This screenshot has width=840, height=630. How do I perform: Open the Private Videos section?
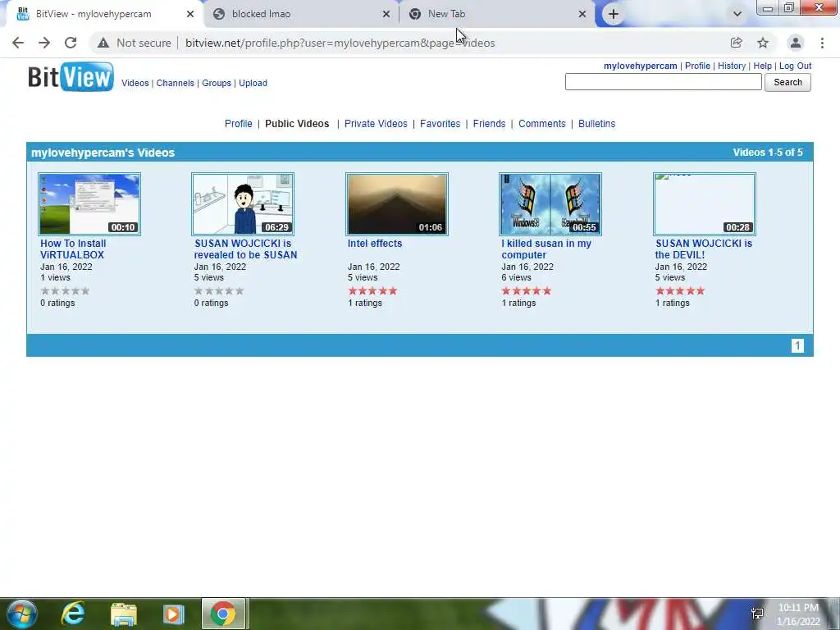point(376,124)
